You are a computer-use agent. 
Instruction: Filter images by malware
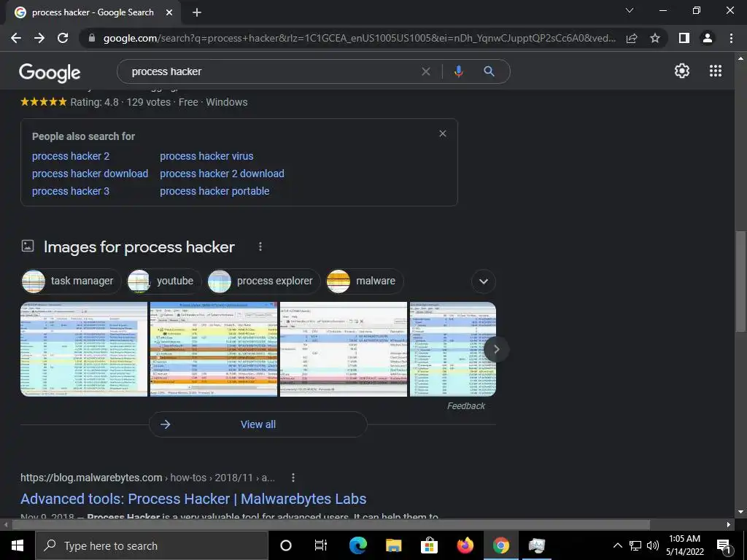[365, 281]
